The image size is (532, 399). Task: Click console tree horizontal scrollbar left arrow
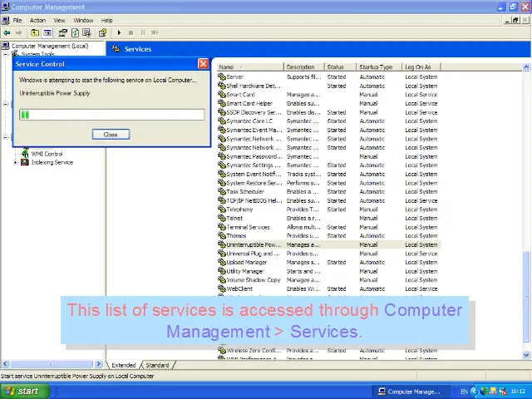pyautogui.click(x=5, y=364)
